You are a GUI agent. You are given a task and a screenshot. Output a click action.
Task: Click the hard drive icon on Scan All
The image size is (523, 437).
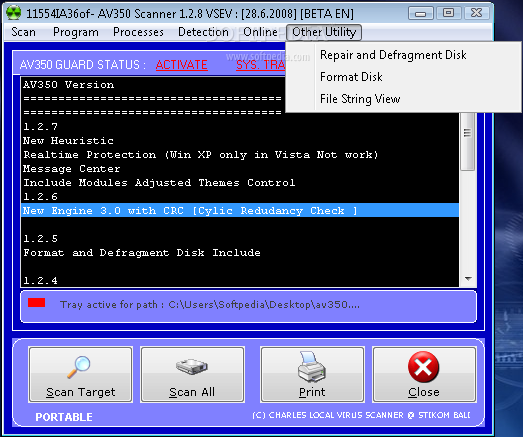point(192,367)
